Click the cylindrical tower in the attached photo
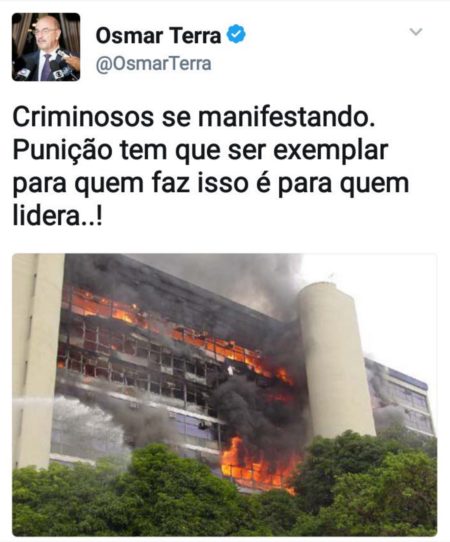Image resolution: width=450 pixels, height=542 pixels. click(336, 361)
